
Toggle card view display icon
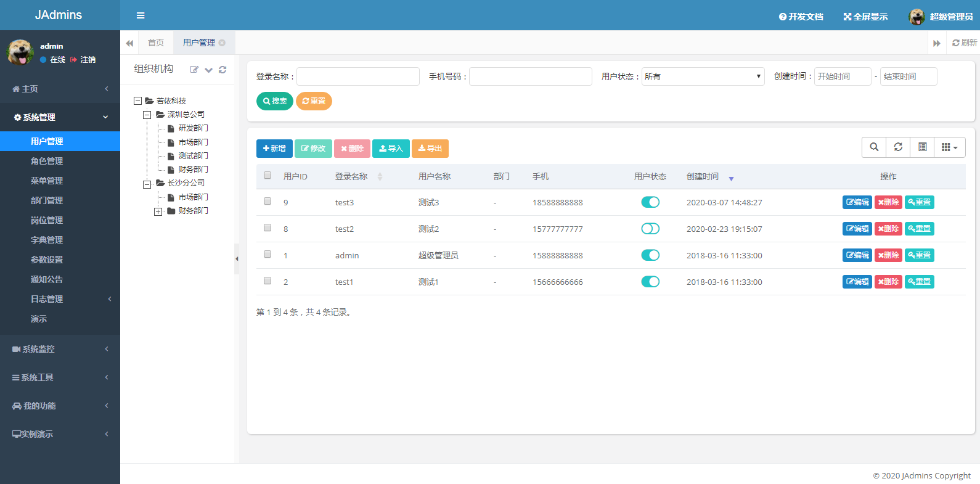[x=922, y=147]
